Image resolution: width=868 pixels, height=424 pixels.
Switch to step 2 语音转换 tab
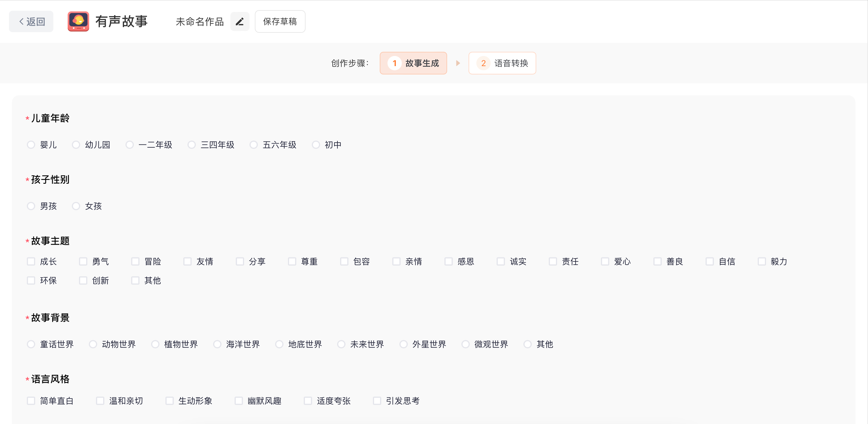pos(502,63)
